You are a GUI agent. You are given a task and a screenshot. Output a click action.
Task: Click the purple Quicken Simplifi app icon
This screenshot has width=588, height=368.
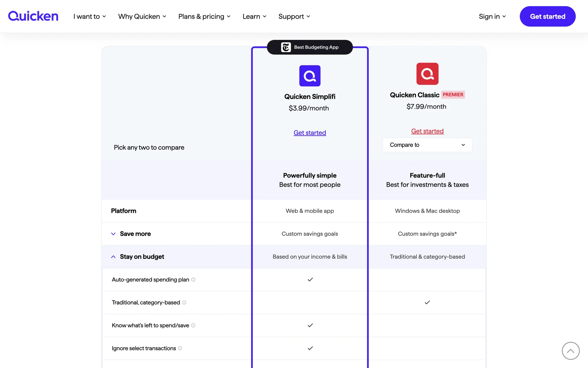tap(310, 76)
